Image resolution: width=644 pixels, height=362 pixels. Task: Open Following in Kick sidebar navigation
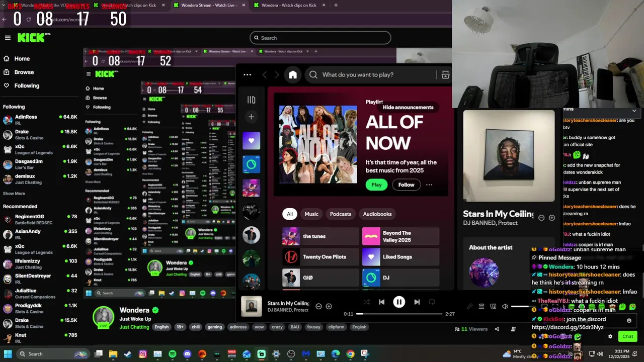pyautogui.click(x=22, y=85)
